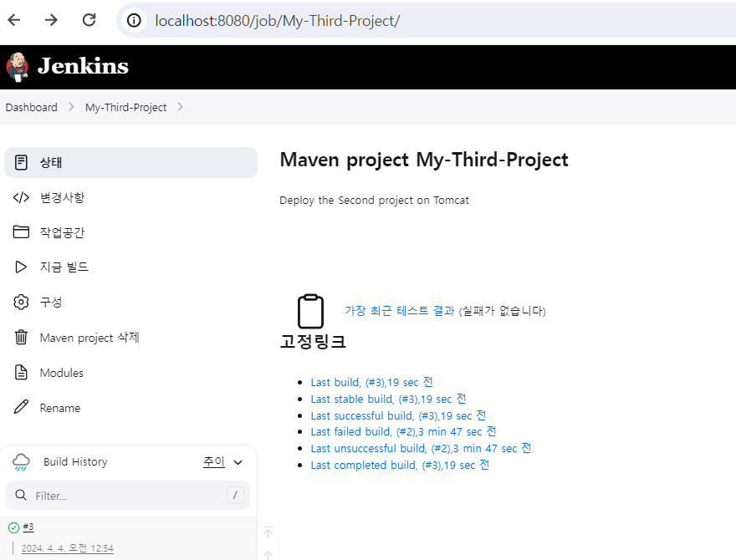
Task: Reload the page with the refresh icon
Action: coord(89,20)
